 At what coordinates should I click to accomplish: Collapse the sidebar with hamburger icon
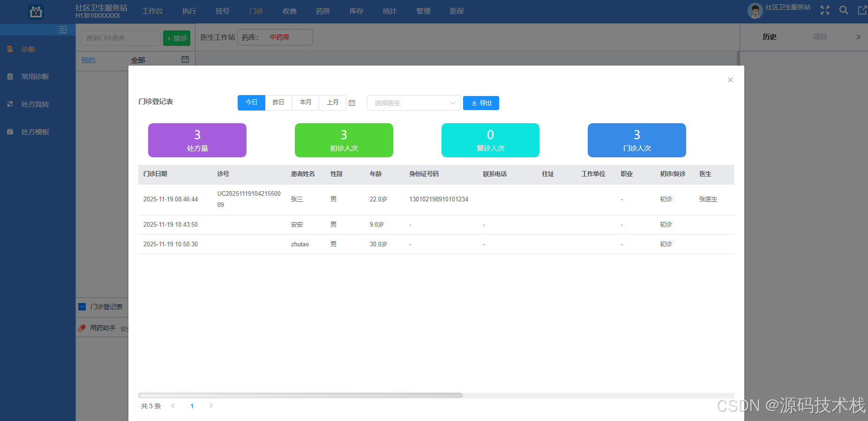(x=63, y=30)
